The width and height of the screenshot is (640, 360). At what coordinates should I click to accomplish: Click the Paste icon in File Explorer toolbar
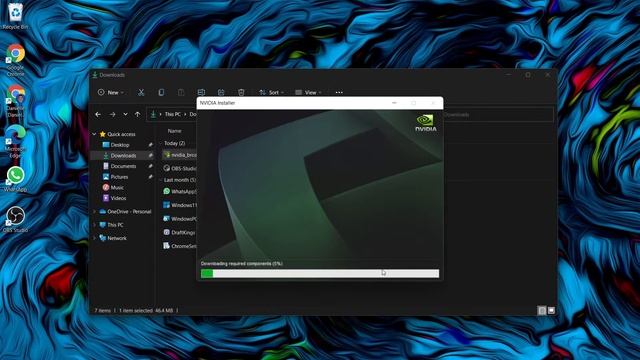[x=181, y=93]
